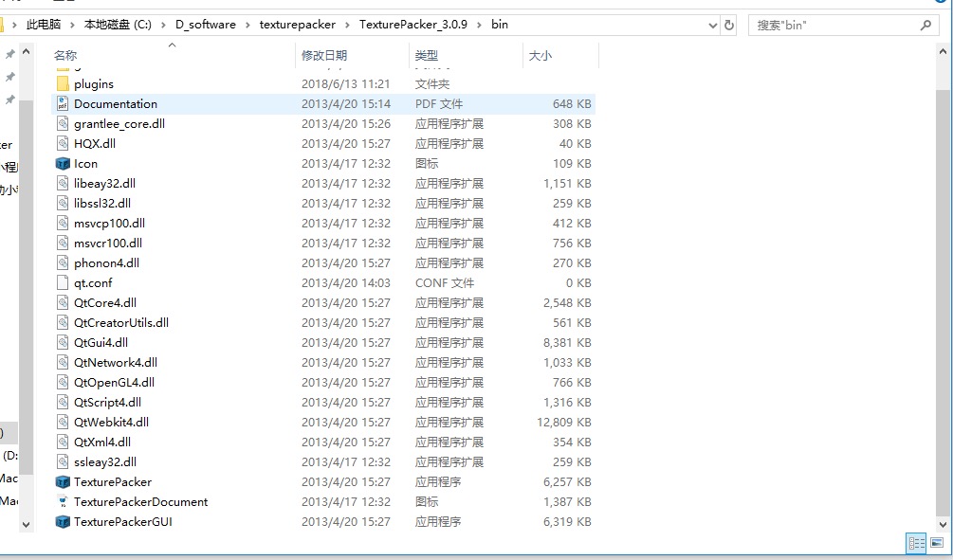Screen dimensions: 953x560
Task: Click 2018/6/13 11:21 date of plugins
Action: click(346, 83)
